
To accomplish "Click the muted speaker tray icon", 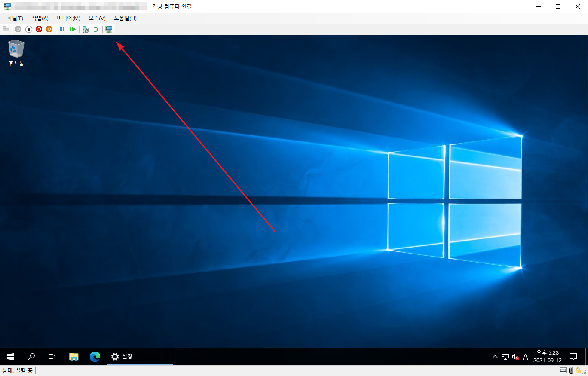I will (x=515, y=357).
